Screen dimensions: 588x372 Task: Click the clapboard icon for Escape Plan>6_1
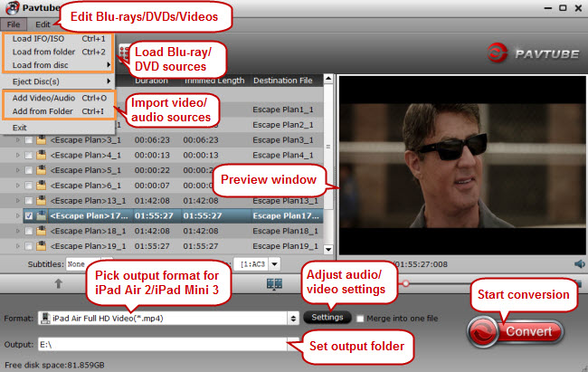coord(42,186)
